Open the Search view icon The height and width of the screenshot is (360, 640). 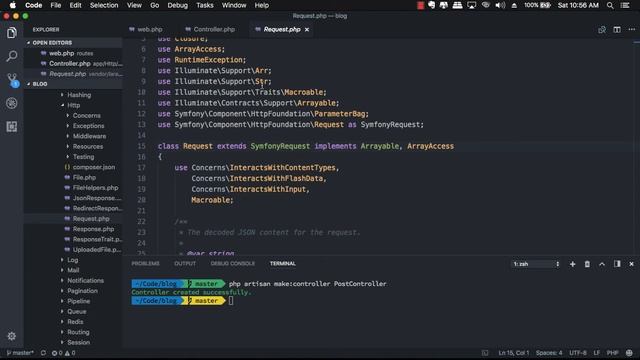(12, 56)
